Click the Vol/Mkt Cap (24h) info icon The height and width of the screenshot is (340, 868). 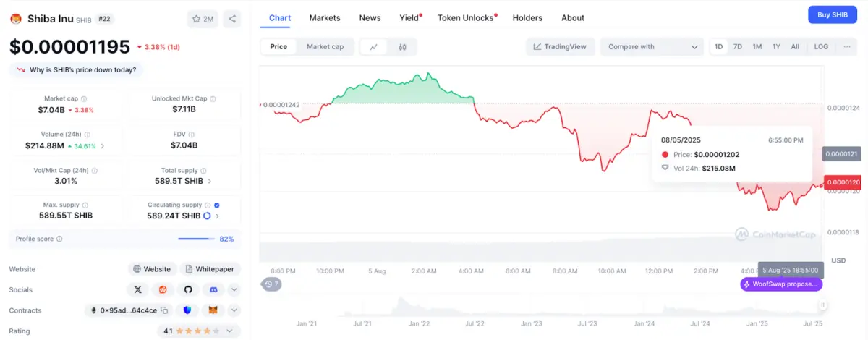pyautogui.click(x=95, y=171)
